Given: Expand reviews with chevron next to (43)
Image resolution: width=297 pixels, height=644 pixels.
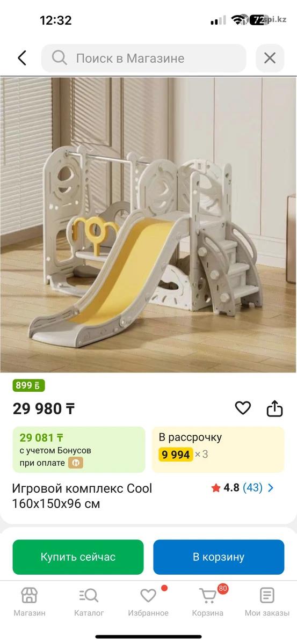Looking at the screenshot, I should click(271, 488).
